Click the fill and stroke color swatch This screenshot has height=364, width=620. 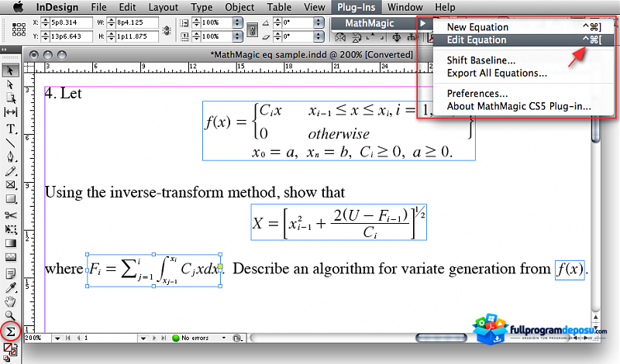point(10,350)
